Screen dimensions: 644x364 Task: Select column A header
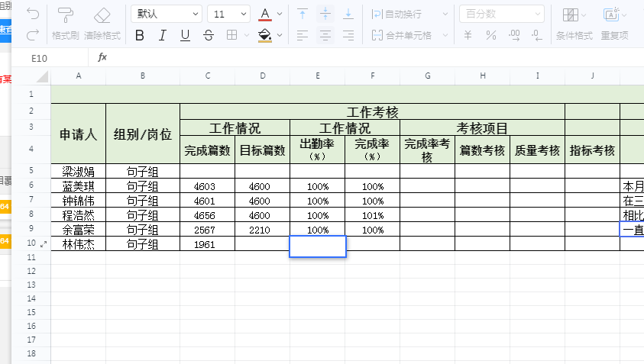pyautogui.click(x=79, y=76)
